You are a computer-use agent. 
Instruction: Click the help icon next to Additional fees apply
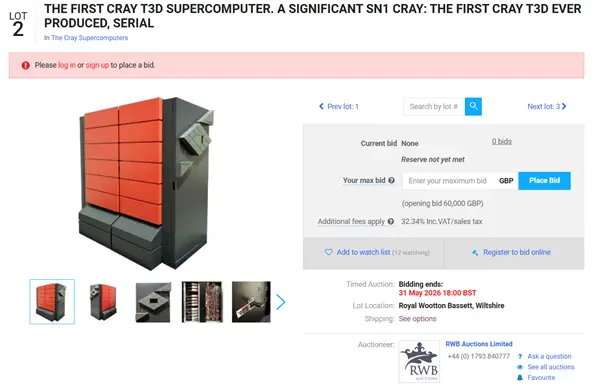390,221
